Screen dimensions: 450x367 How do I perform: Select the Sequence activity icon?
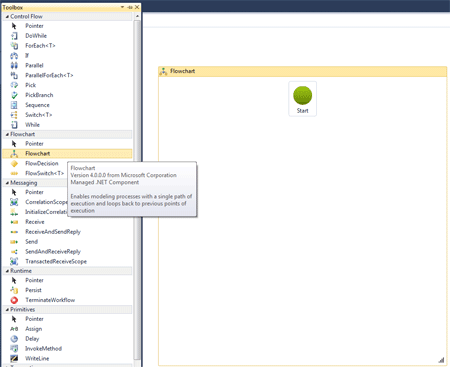point(14,105)
